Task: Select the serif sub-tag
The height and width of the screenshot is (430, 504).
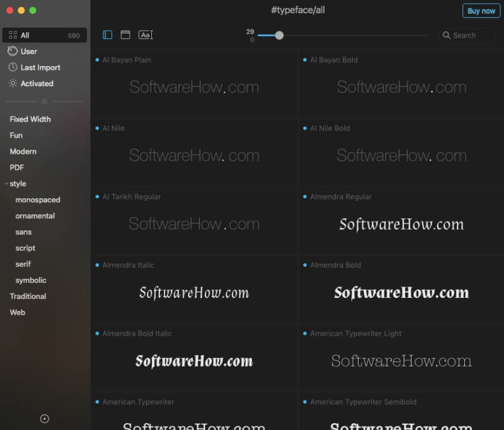Action: tap(23, 264)
